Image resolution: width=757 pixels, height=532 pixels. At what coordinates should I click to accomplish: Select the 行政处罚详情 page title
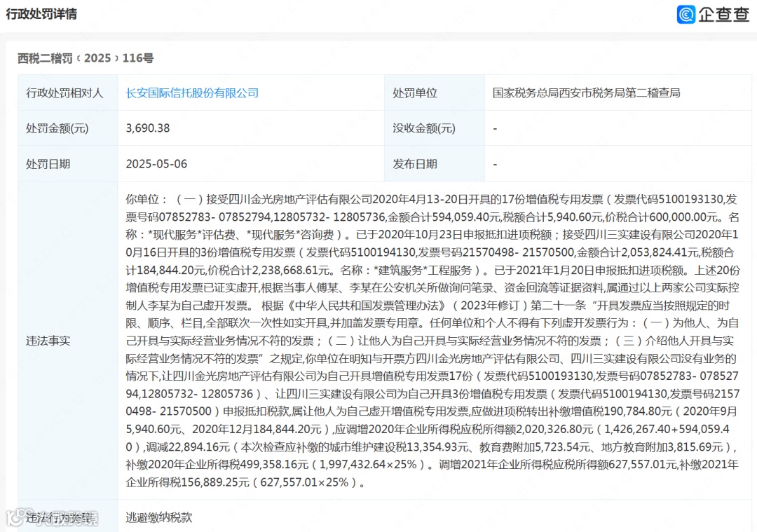tap(41, 13)
